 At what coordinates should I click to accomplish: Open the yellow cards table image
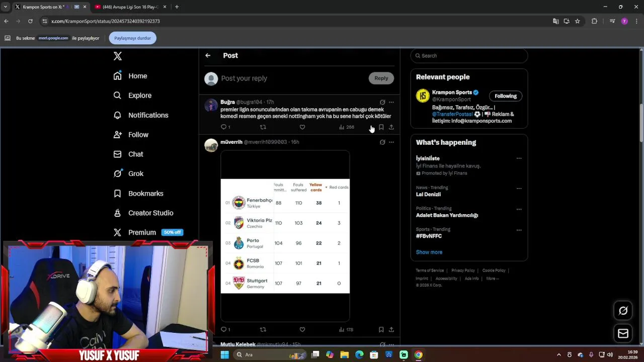coord(285,236)
